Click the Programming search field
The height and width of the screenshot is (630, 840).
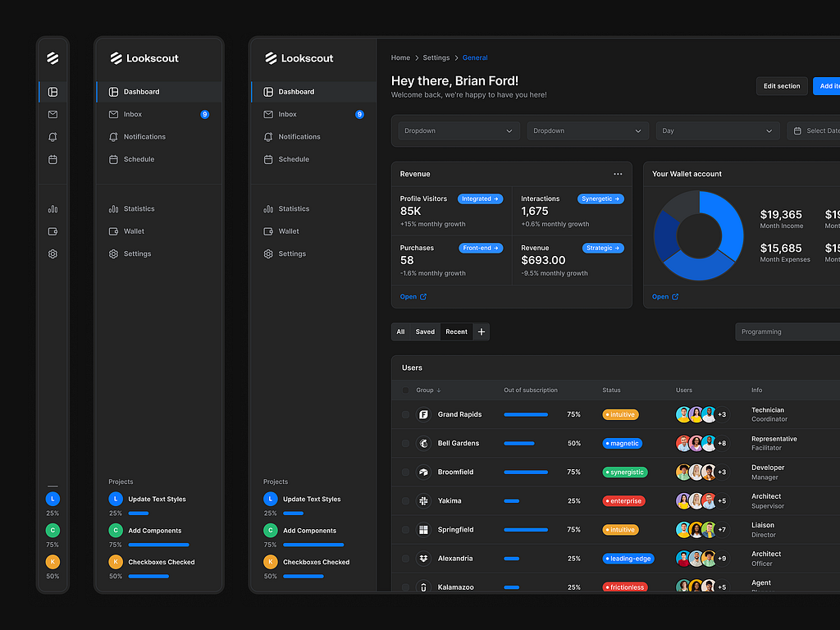(x=786, y=331)
